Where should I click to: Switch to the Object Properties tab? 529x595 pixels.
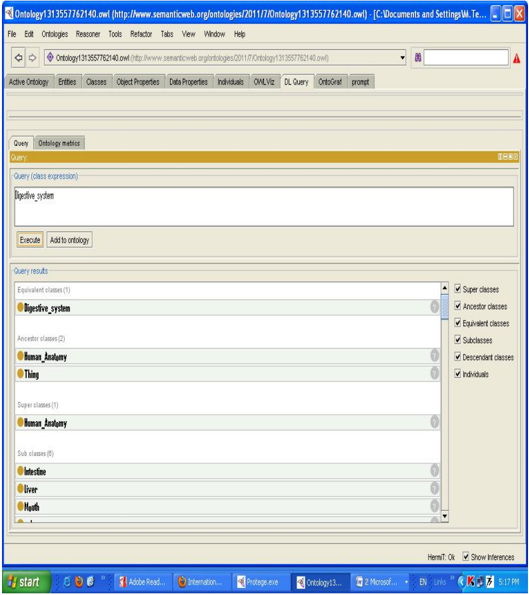coord(138,82)
